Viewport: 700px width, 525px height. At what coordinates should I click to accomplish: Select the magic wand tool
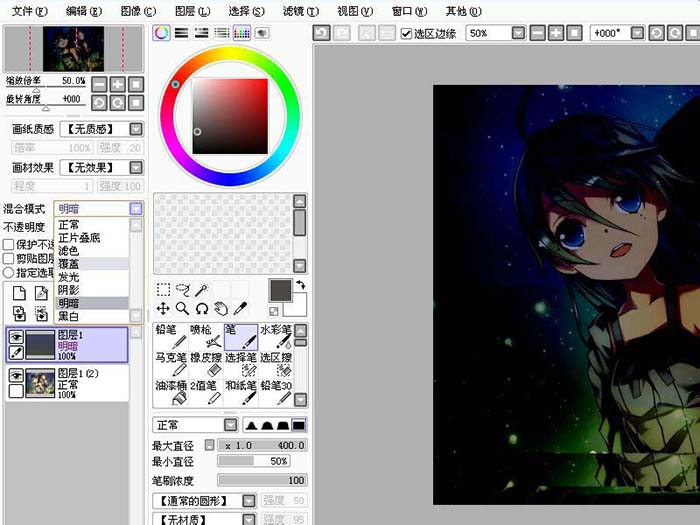click(x=202, y=290)
